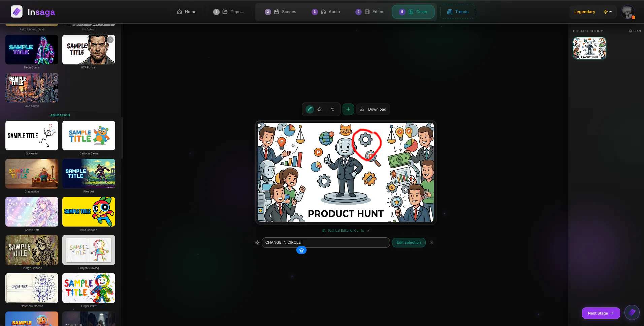Click the Product Hunt cover canvas
Screen dimensions: 644x326
pos(346,172)
